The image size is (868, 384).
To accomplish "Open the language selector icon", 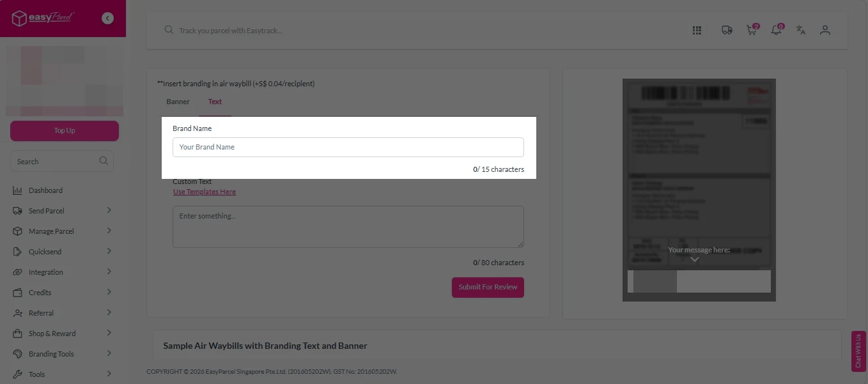I will [x=801, y=29].
